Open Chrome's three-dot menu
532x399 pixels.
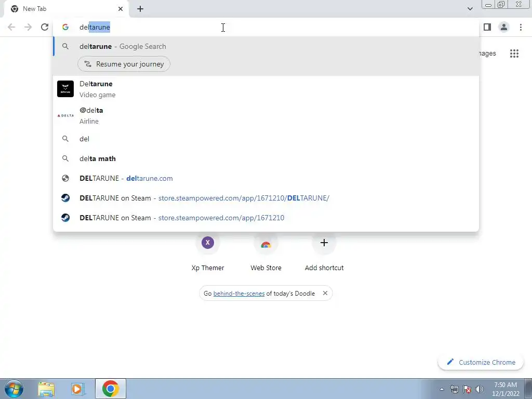pyautogui.click(x=521, y=27)
